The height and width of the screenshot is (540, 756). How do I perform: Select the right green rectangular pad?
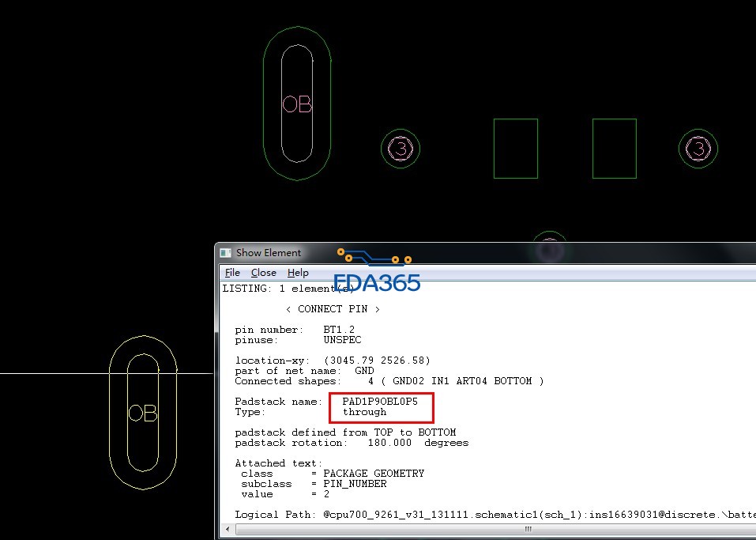click(615, 149)
